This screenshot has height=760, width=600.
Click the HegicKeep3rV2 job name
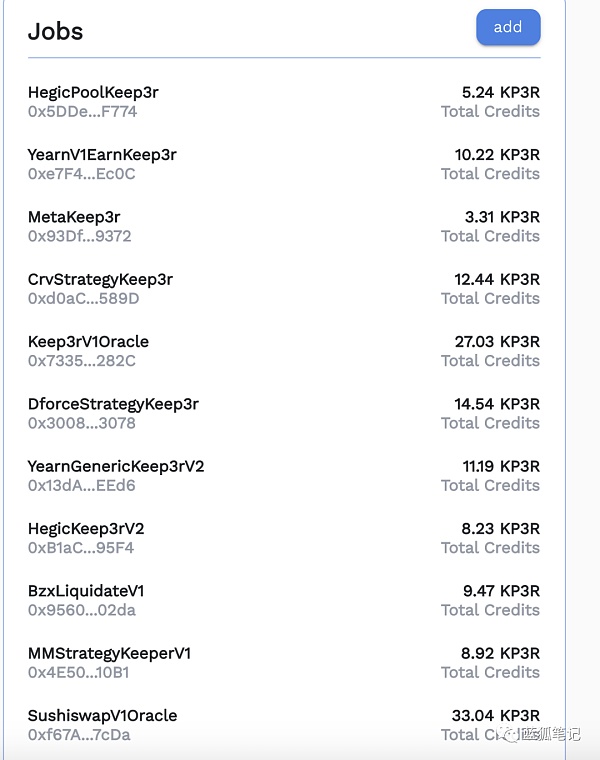[x=86, y=528]
